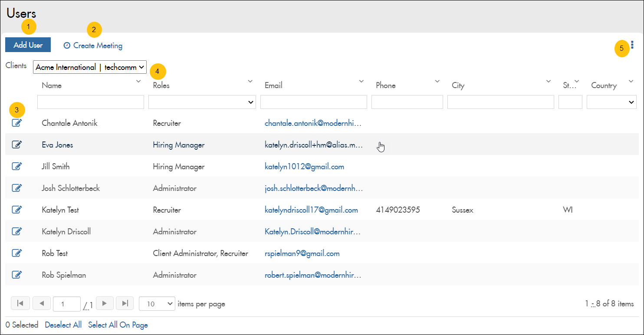Open the vertical three-dot options menu
The height and width of the screenshot is (335, 644).
tap(632, 45)
